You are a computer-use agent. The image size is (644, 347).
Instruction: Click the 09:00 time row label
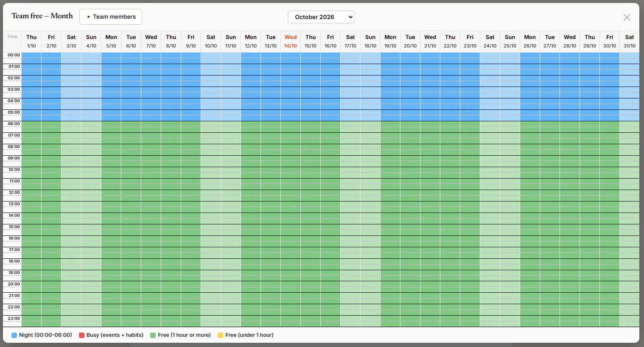14,158
